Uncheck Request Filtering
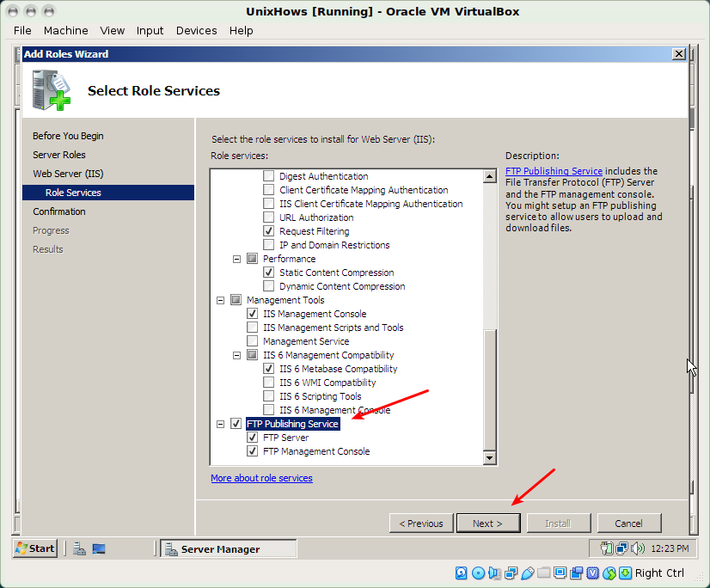This screenshot has width=710, height=588. pos(268,231)
